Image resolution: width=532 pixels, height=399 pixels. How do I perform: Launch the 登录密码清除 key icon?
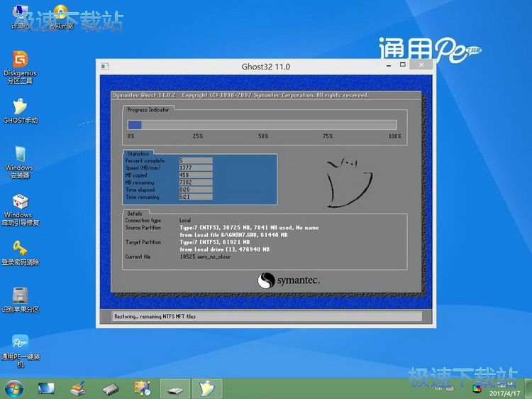coord(21,253)
